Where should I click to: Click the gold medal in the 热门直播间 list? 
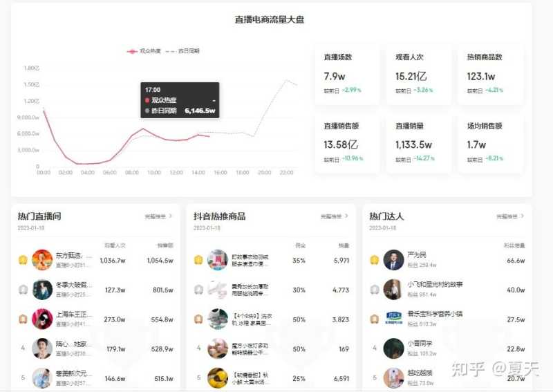[23, 261]
